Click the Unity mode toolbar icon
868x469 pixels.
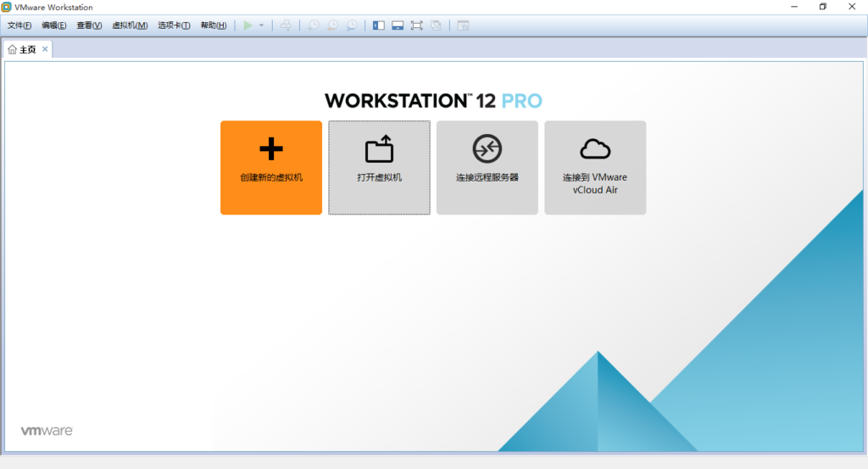[436, 25]
